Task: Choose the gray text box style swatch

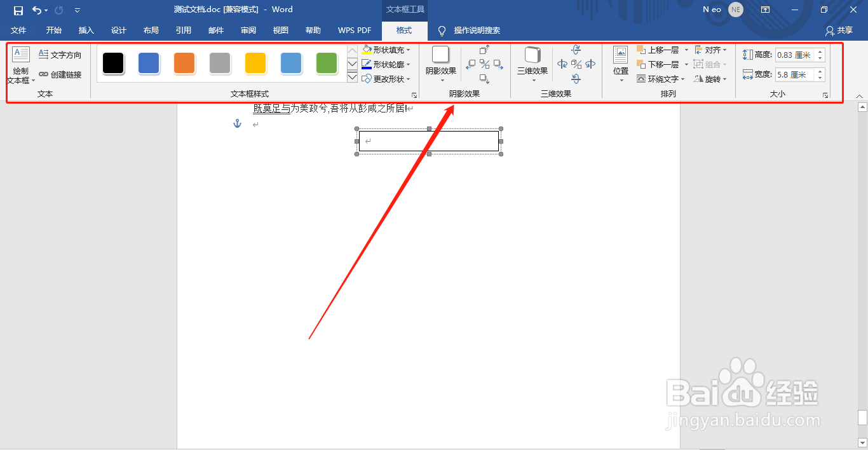Action: click(220, 63)
